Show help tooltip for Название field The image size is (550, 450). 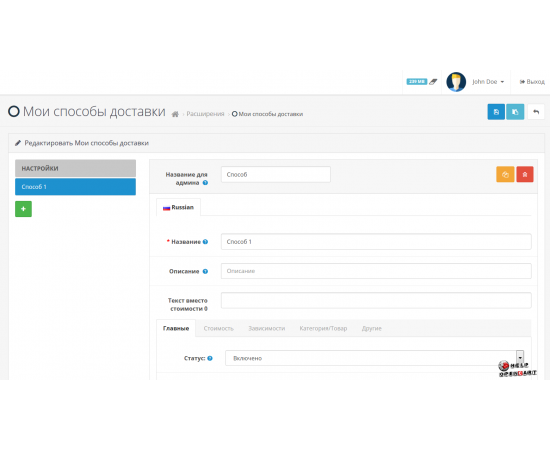coord(205,242)
